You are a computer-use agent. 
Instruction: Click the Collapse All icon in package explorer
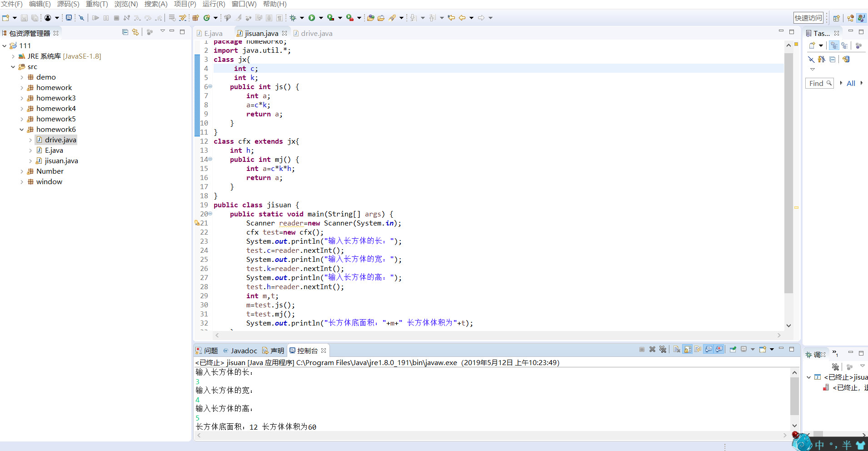[125, 32]
